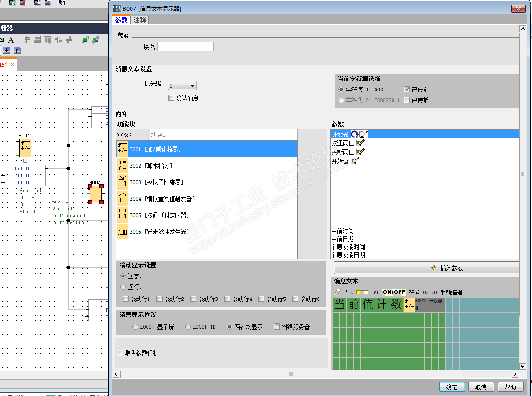532x396 pixels.
Task: Select 两者均显示 radio button
Action: (229, 327)
